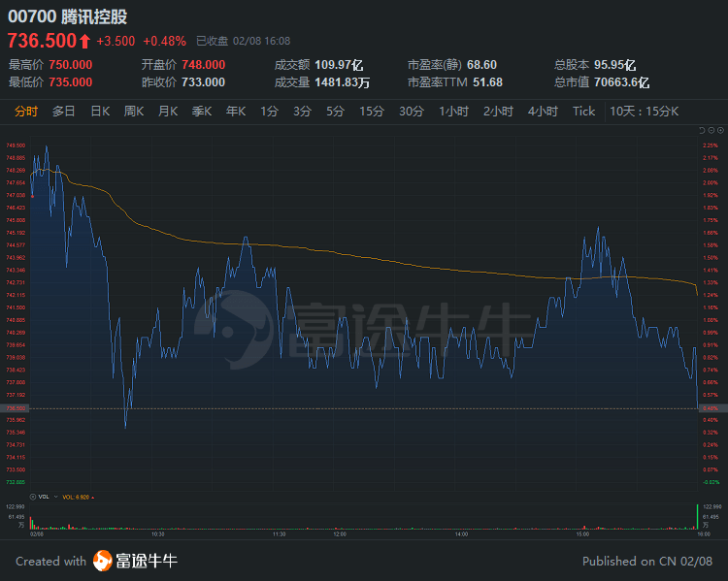Click the chart reset/undo icon

pyautogui.click(x=702, y=130)
